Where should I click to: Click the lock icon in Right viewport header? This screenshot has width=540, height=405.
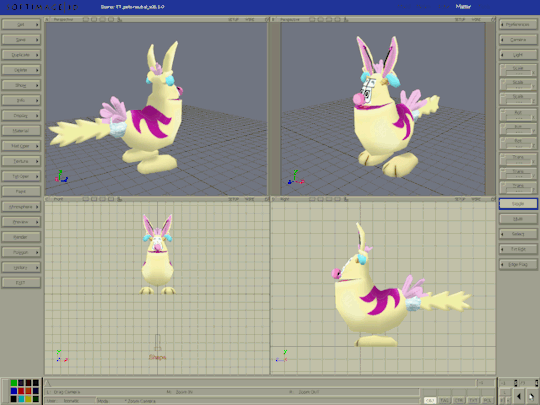tap(346, 199)
